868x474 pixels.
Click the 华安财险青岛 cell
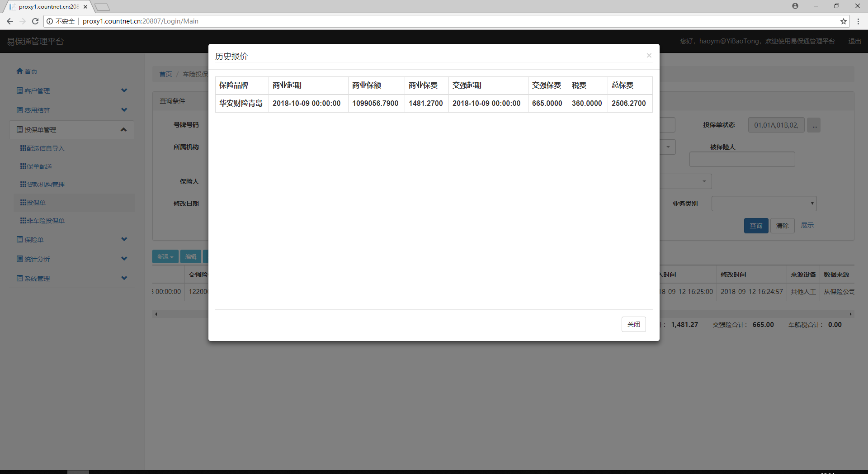(241, 103)
